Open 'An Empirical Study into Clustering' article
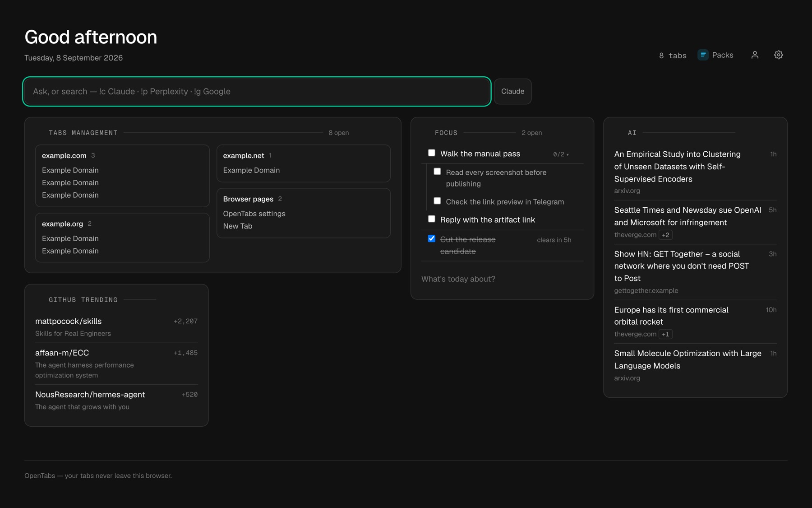 [677, 167]
